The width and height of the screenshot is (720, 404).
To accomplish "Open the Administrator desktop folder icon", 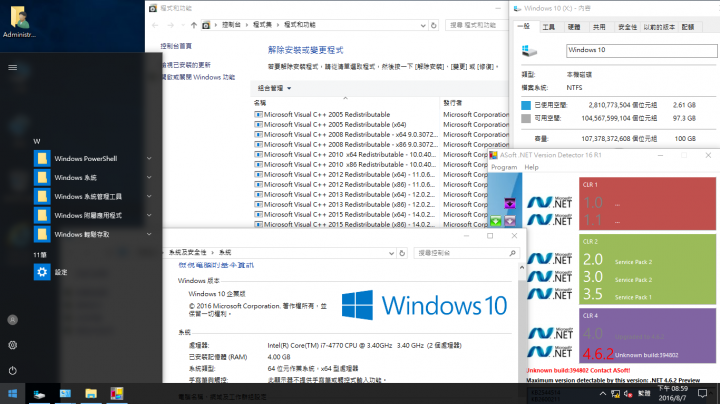I will 19,20.
